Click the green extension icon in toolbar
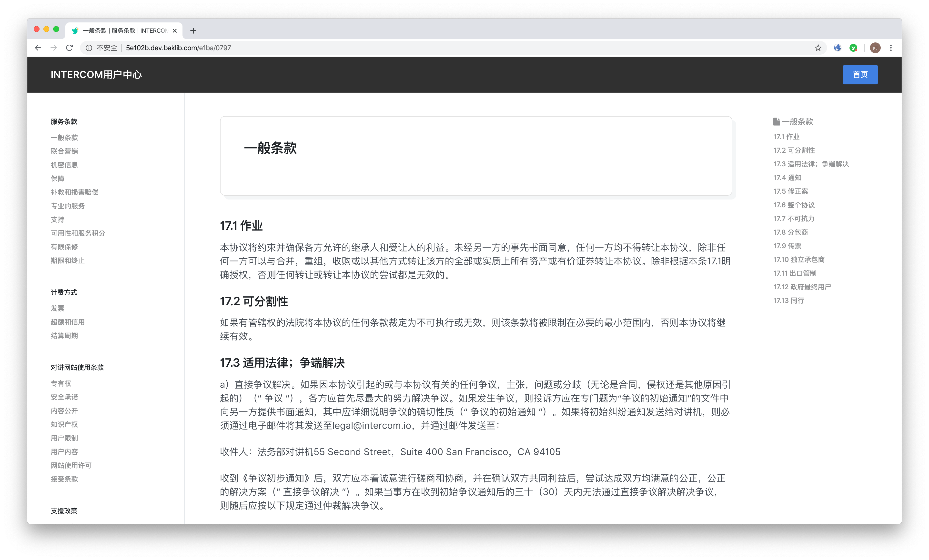Screen dimensions: 929x560 (853, 48)
